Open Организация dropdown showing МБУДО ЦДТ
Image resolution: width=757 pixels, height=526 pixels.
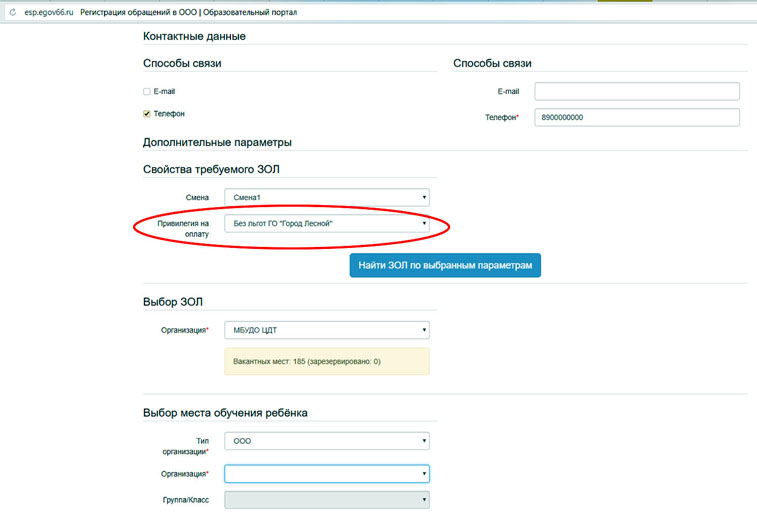coord(327,330)
